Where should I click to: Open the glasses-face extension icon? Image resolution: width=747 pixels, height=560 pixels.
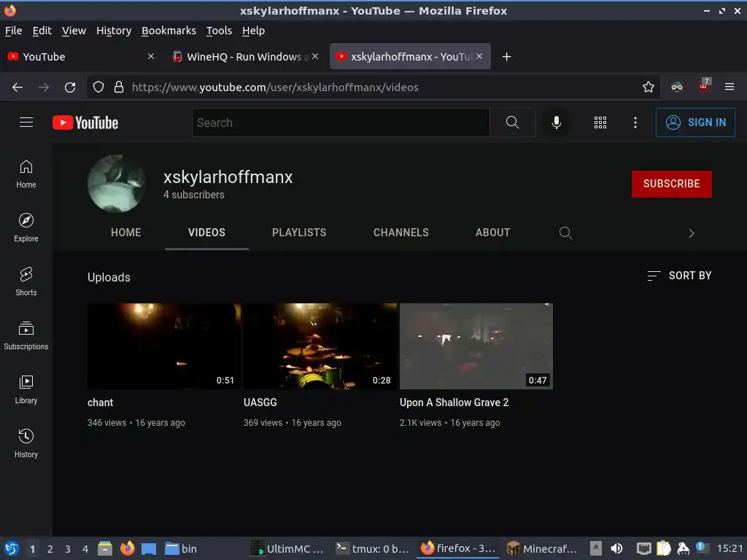(676, 87)
